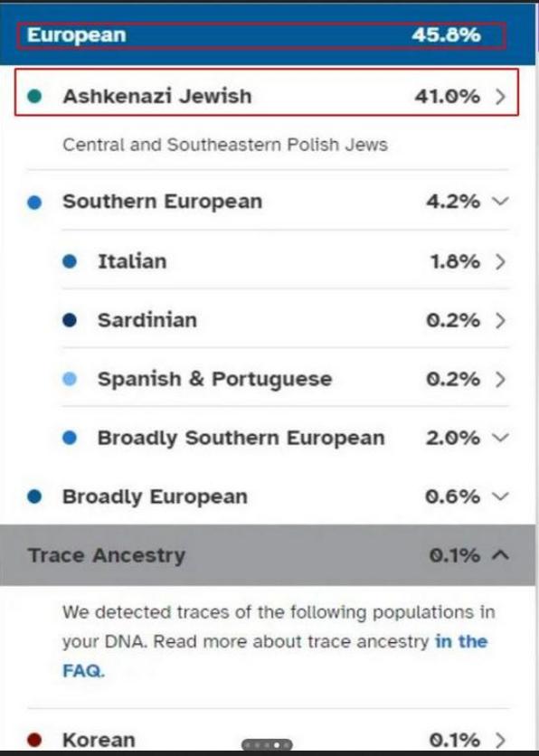Screen dimensions: 539x756
Task: Click Spanish & Portuguese right chevron
Action: click(501, 380)
